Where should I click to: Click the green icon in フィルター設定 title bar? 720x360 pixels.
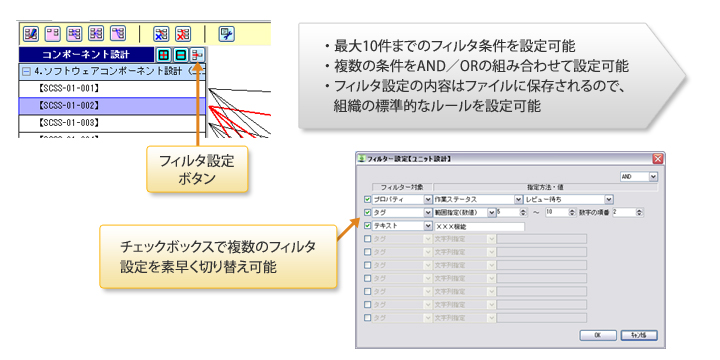362,159
